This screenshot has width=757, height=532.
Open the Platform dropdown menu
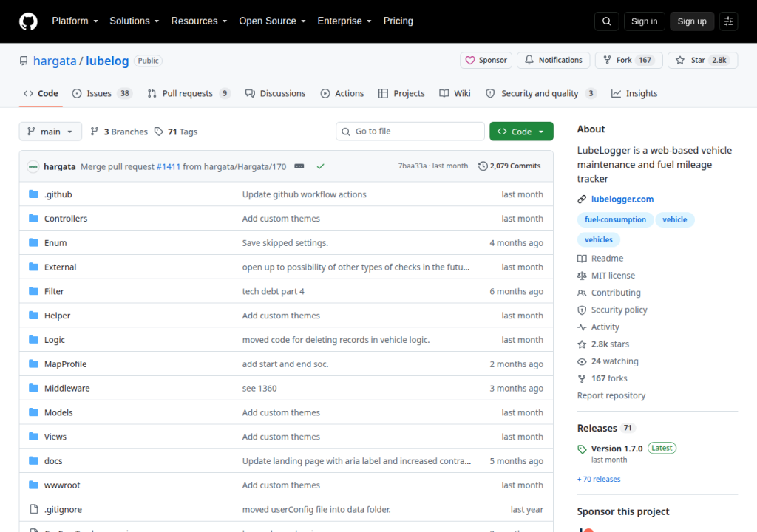click(75, 21)
